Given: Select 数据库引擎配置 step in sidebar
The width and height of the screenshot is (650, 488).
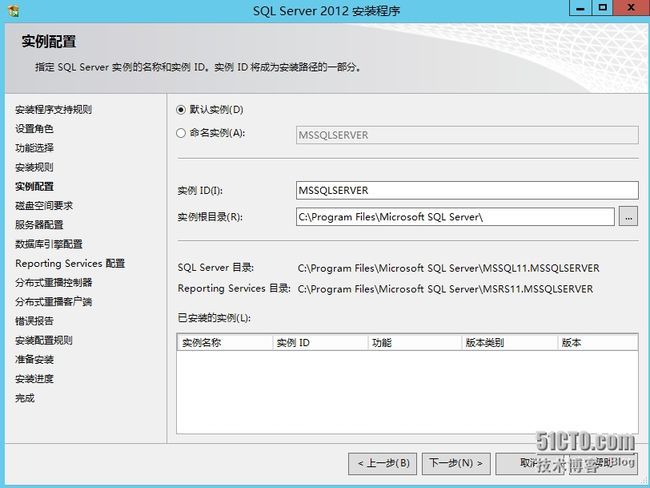Looking at the screenshot, I should click(49, 244).
